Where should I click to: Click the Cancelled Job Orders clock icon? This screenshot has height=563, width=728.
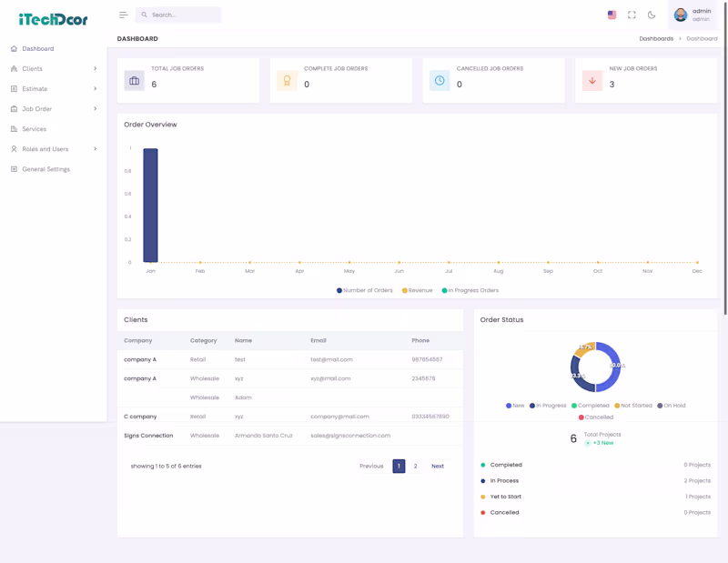tap(439, 80)
